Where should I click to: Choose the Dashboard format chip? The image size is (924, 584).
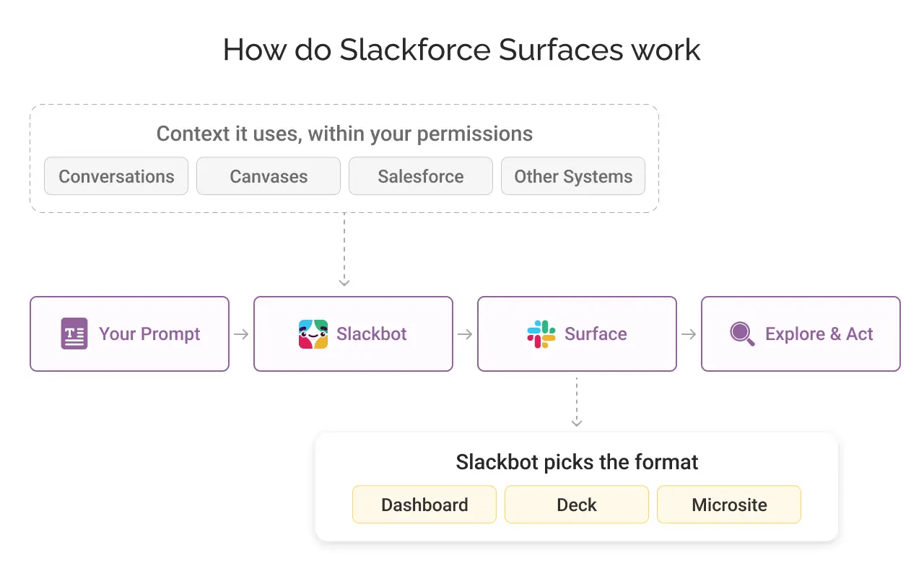click(424, 505)
